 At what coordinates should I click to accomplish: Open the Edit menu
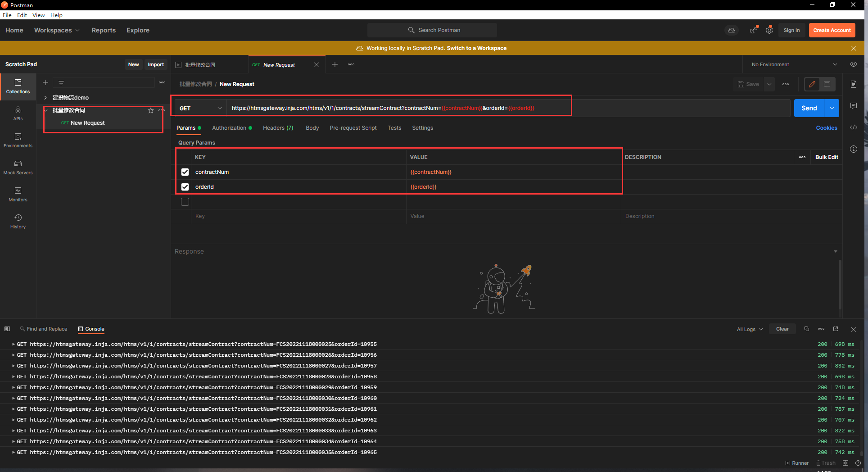point(22,15)
